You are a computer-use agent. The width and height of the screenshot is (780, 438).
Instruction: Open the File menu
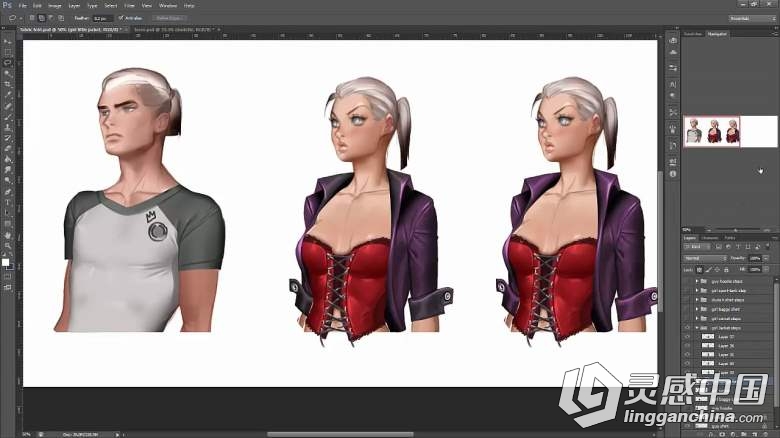coord(22,5)
